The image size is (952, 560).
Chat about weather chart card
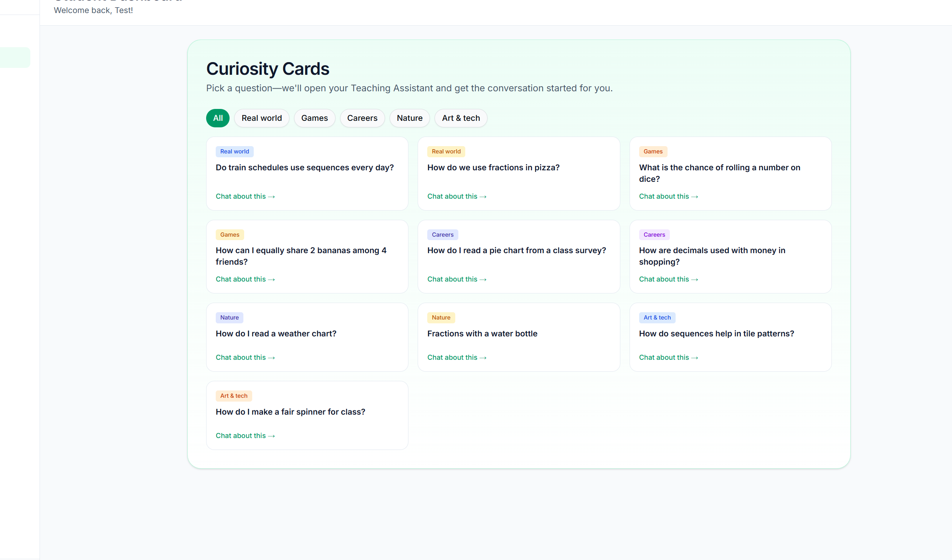[x=245, y=357]
